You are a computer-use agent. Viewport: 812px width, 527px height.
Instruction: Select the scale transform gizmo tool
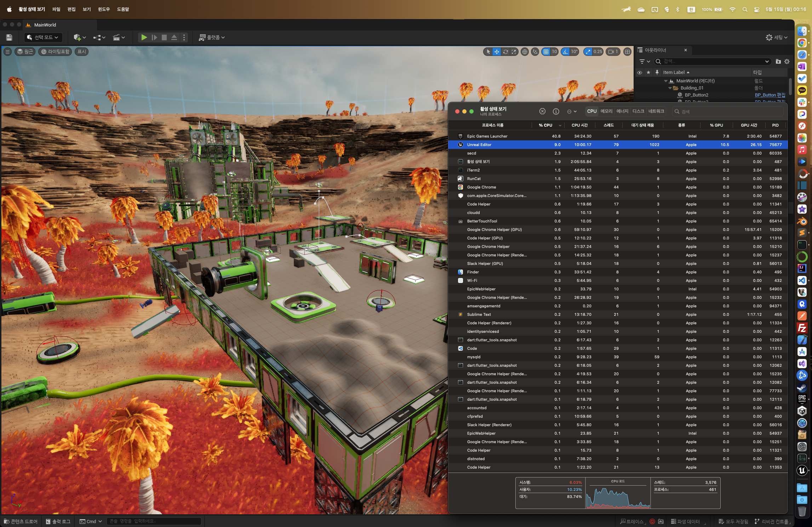click(514, 52)
